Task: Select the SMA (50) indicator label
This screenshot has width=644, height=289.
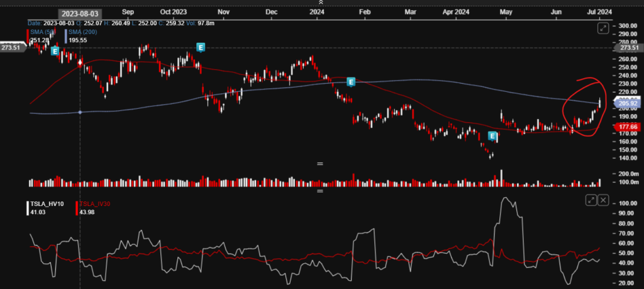Action: (x=42, y=32)
